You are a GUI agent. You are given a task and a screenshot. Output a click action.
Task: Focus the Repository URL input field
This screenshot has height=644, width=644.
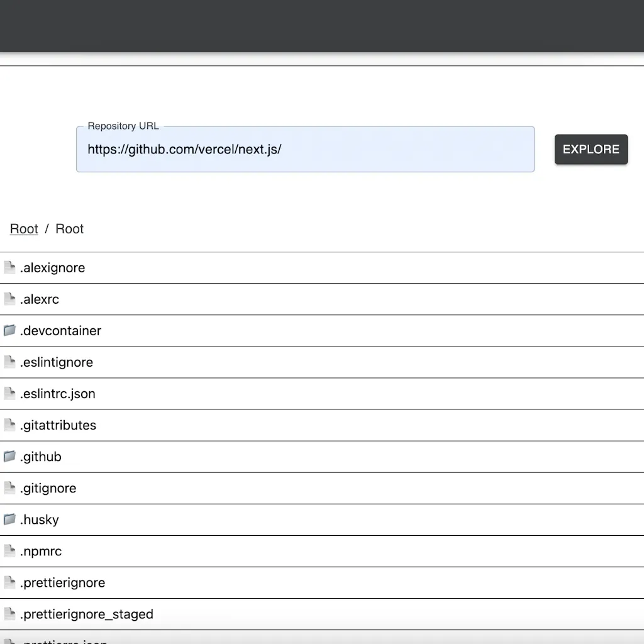[x=305, y=150]
